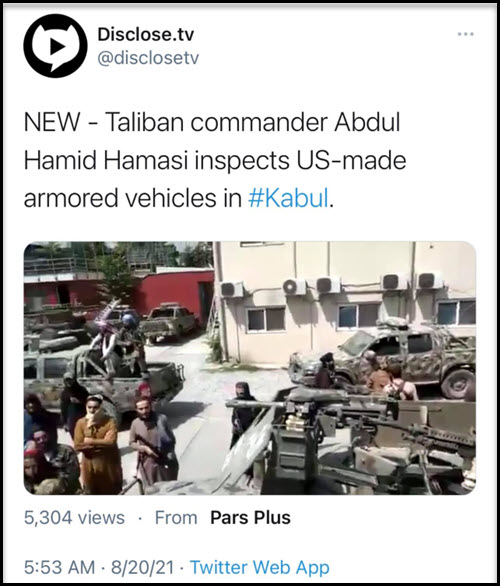Screen dimensions: 500x586
Task: Play the embedded Kabul video
Action: (250, 368)
